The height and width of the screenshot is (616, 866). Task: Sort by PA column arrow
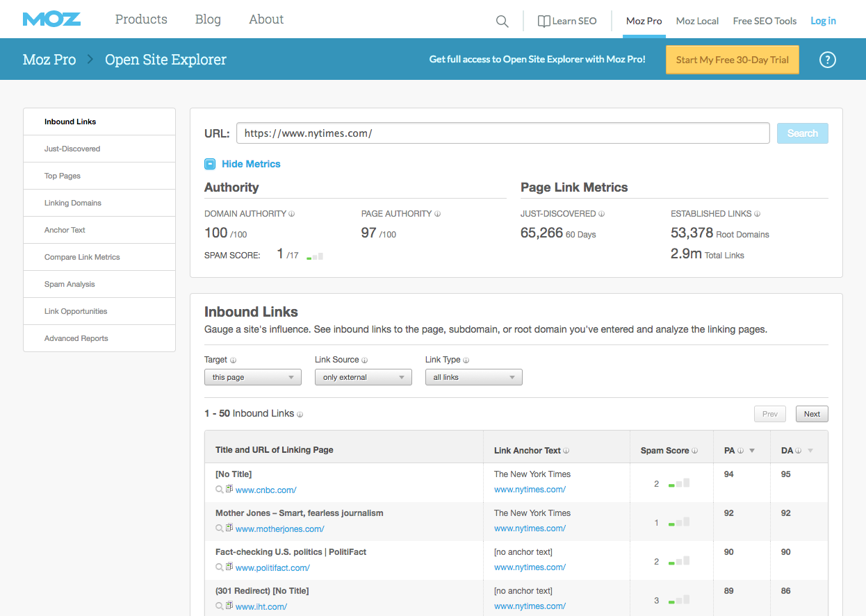[x=752, y=451]
